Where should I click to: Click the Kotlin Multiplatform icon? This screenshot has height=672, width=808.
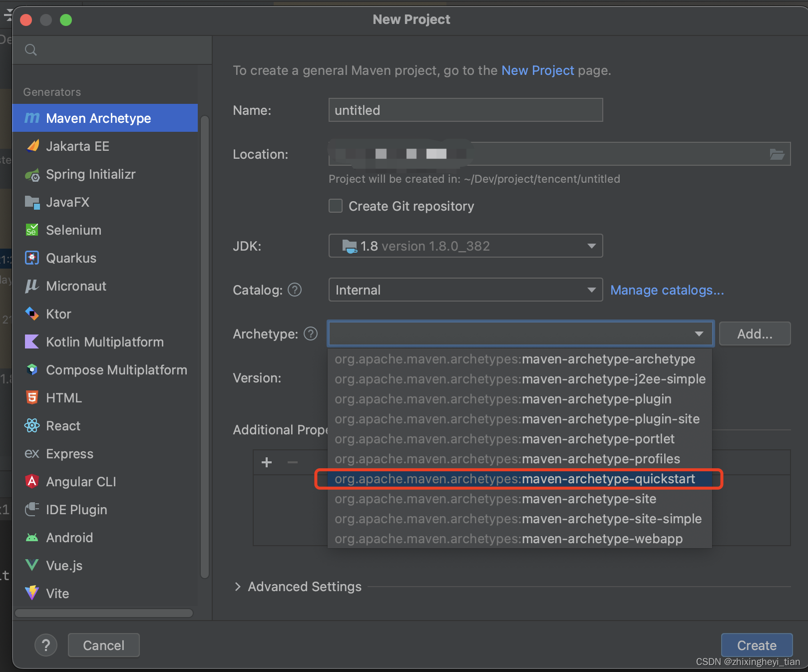[x=32, y=342]
